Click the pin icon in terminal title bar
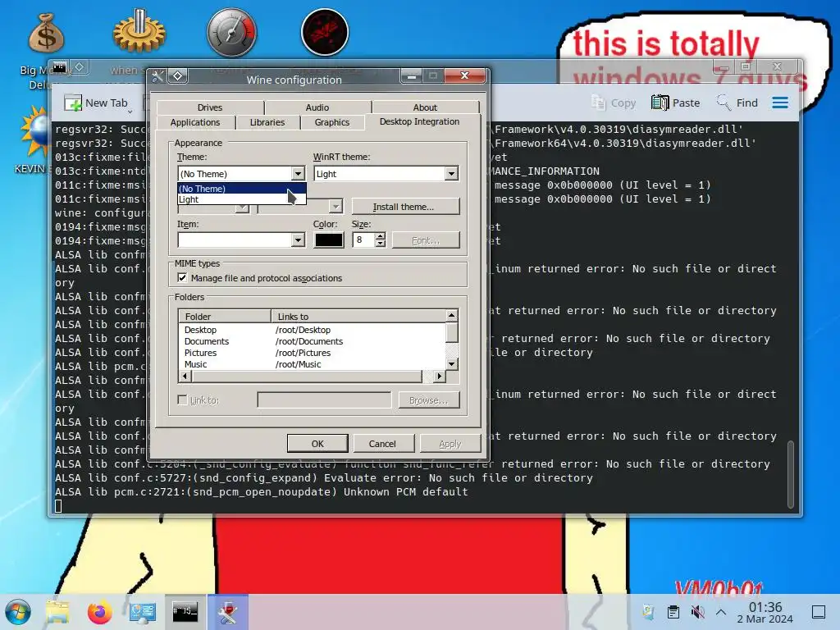 (80, 67)
